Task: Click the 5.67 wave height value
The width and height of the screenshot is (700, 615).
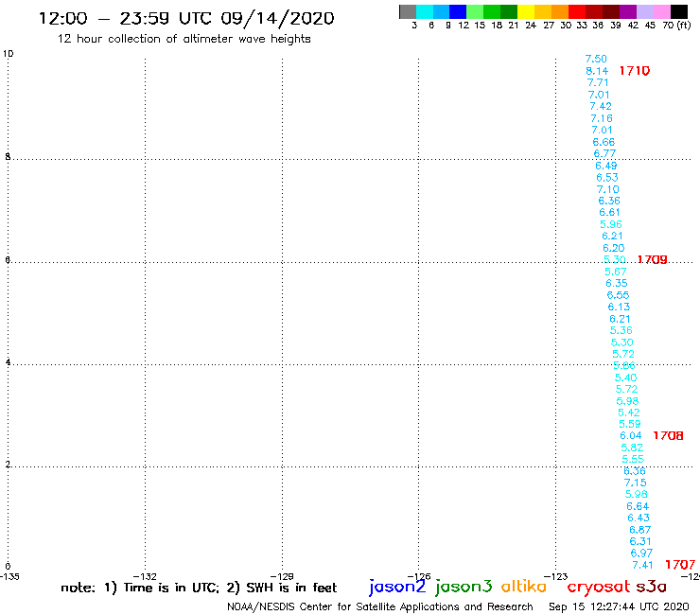Action: point(616,272)
